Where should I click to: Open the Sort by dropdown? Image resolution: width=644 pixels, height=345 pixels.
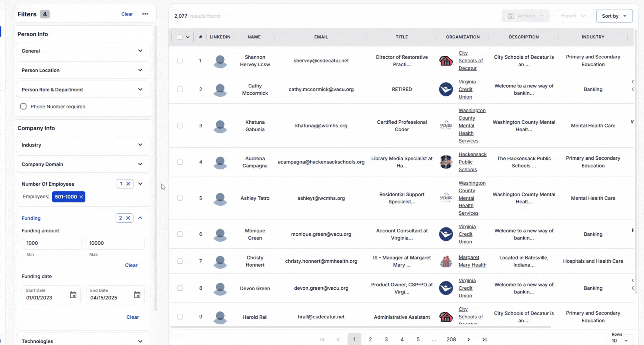point(614,16)
